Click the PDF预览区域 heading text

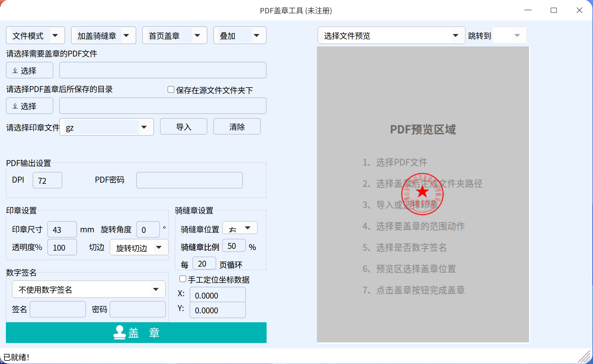click(423, 129)
